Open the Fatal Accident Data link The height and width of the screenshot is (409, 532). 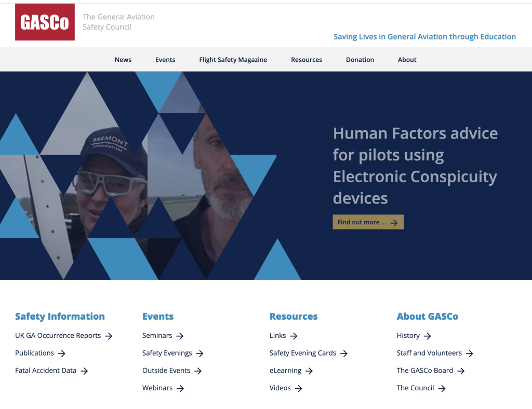click(x=46, y=371)
